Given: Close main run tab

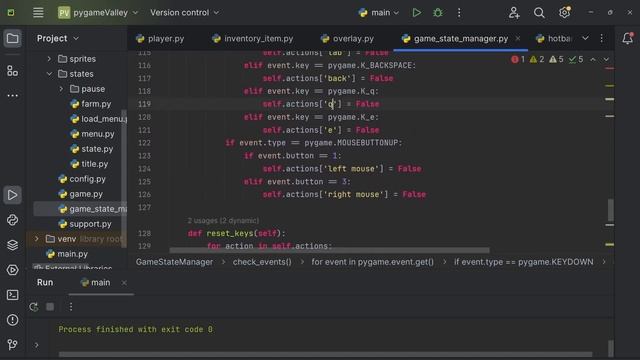Looking at the screenshot, I should (124, 282).
